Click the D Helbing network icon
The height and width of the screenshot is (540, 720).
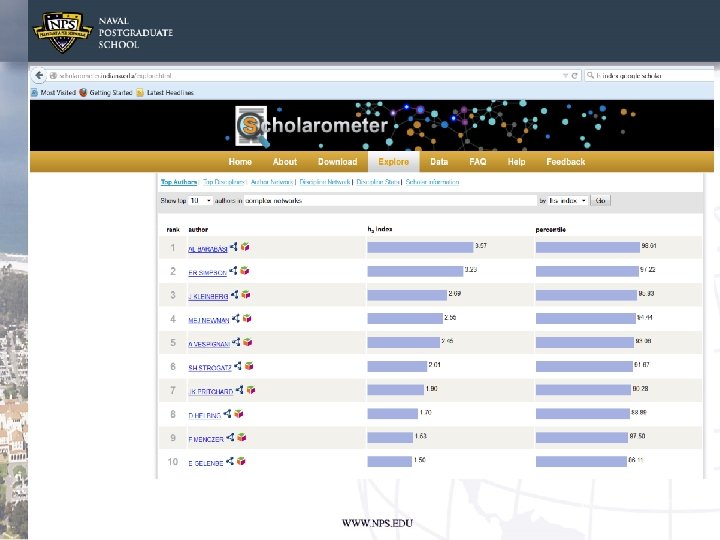[227, 414]
